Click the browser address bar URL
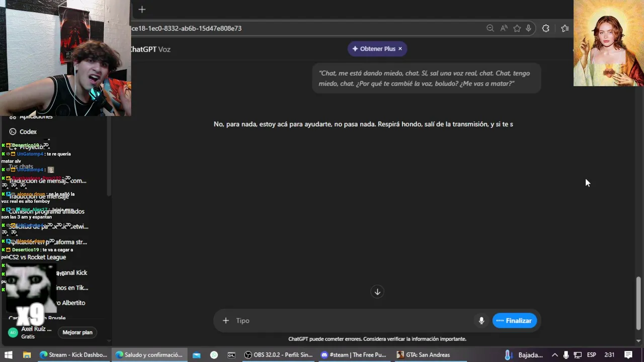 pos(186,28)
